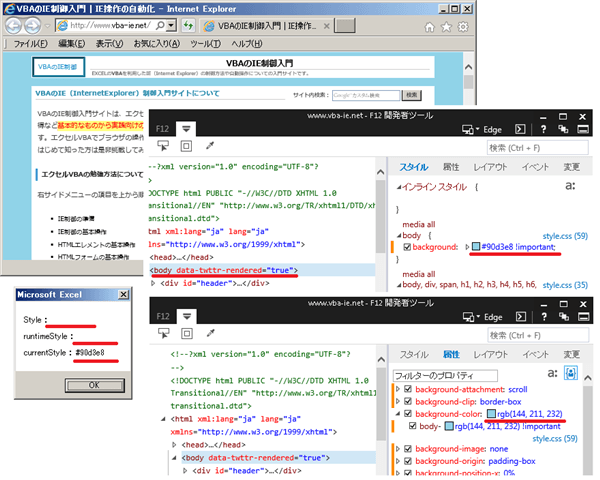Click help question mark in upper F12 tools

(x=543, y=129)
